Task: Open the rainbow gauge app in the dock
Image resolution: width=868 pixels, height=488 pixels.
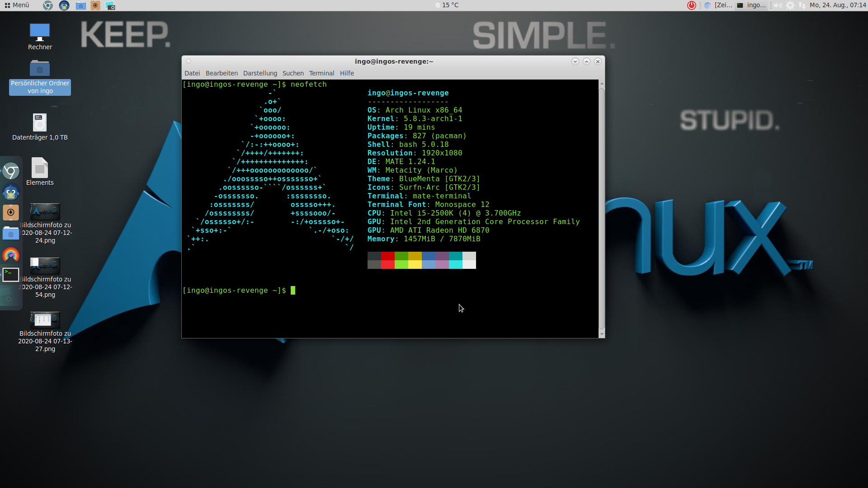Action: pyautogui.click(x=11, y=255)
